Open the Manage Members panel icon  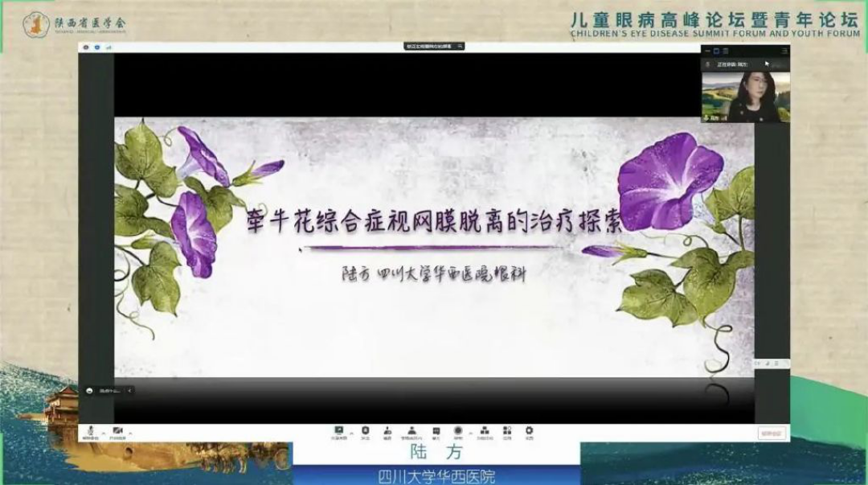pyautogui.click(x=411, y=432)
